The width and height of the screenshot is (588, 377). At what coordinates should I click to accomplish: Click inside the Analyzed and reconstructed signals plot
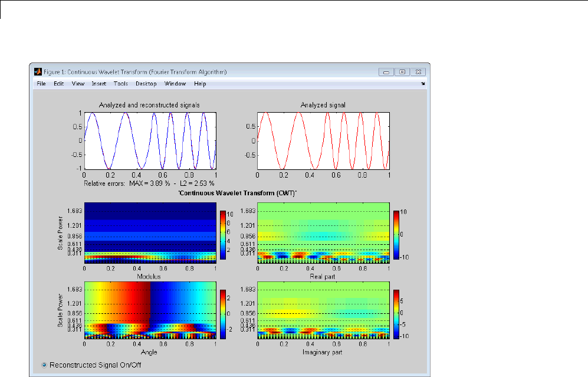click(150, 141)
